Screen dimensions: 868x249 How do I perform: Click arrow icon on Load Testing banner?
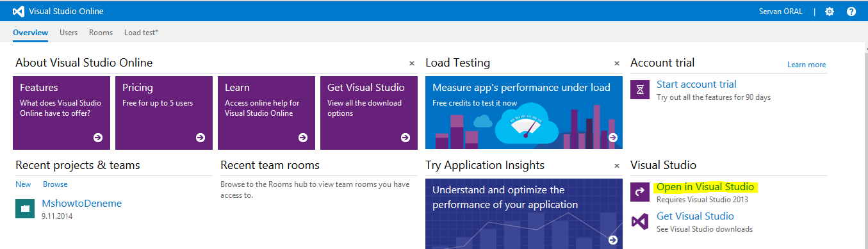tap(613, 137)
